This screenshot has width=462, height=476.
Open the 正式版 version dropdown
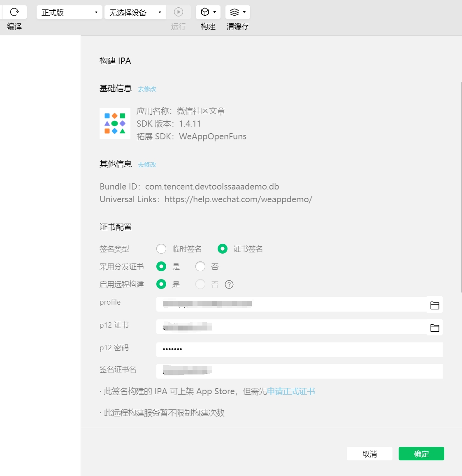tap(69, 12)
